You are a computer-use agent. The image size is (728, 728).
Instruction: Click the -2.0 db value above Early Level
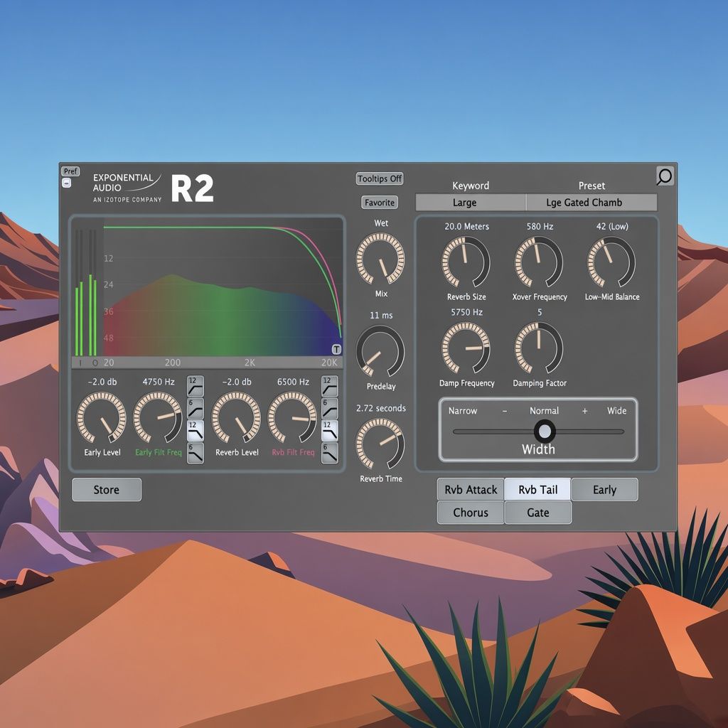(102, 382)
